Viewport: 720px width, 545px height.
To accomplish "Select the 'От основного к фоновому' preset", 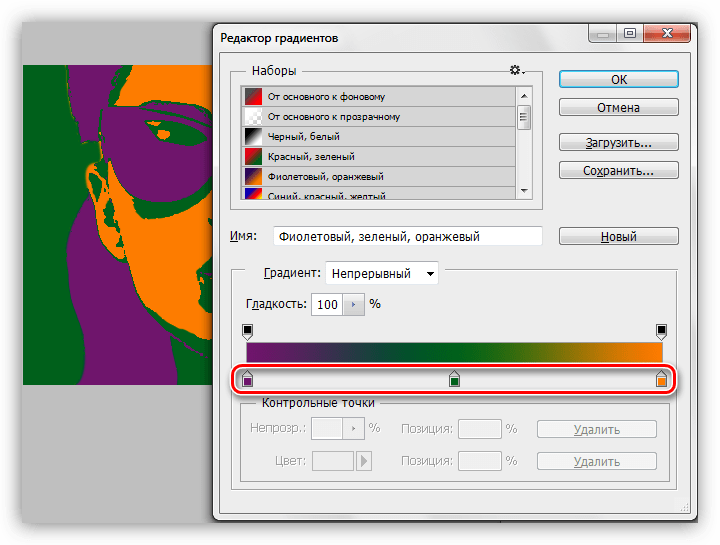I will [x=378, y=96].
